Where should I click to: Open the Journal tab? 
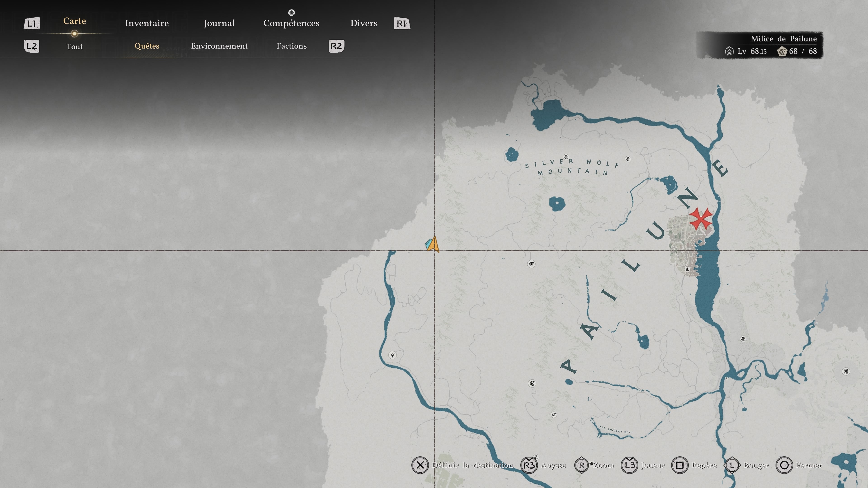(219, 23)
